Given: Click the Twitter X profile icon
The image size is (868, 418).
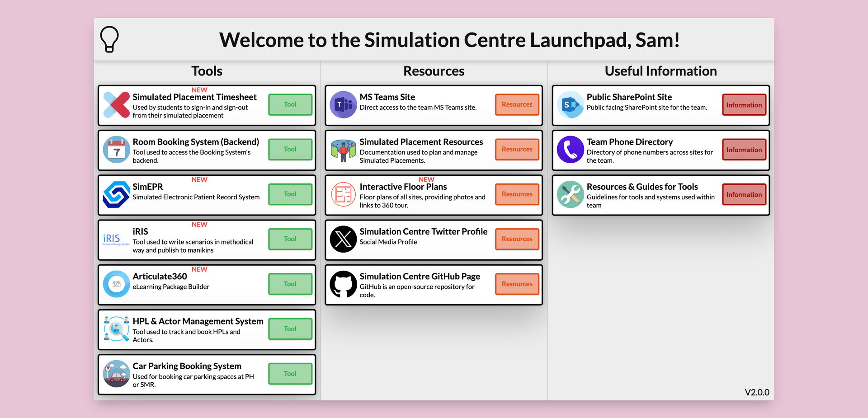Looking at the screenshot, I should (344, 239).
